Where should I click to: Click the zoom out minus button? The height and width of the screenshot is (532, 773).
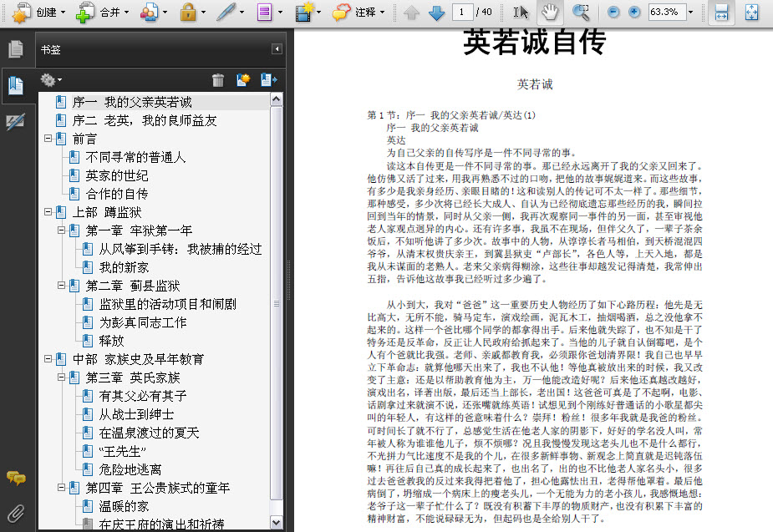(x=613, y=12)
